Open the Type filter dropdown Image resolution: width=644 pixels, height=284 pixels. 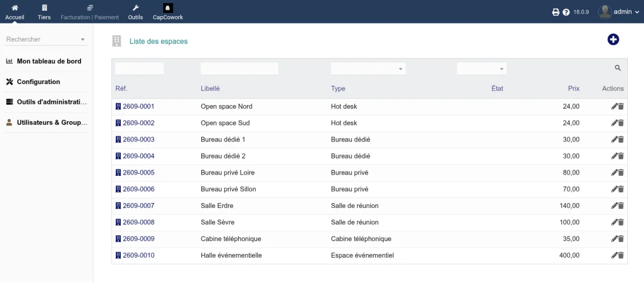(x=368, y=69)
